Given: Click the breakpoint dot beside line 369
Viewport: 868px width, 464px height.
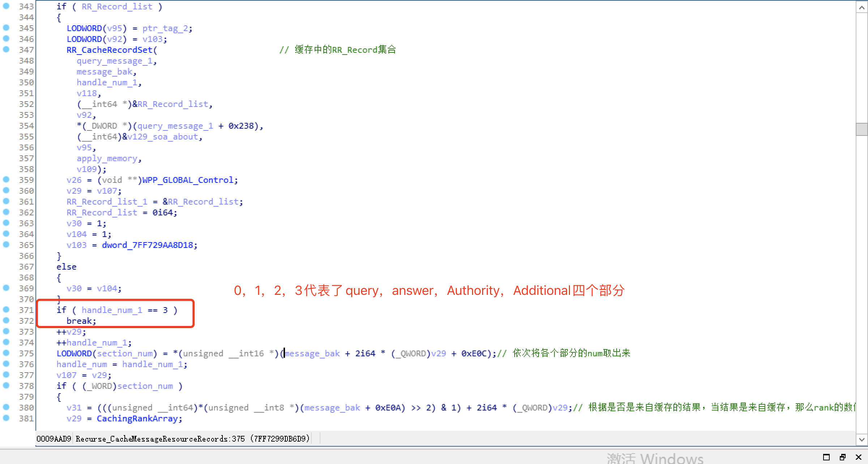Looking at the screenshot, I should [6, 288].
